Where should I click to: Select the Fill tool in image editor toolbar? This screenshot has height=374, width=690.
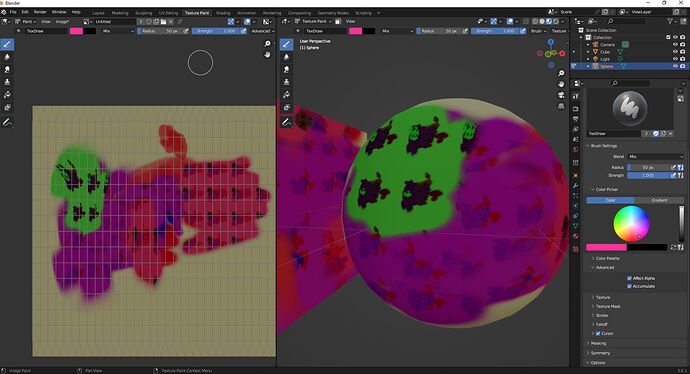click(x=7, y=95)
